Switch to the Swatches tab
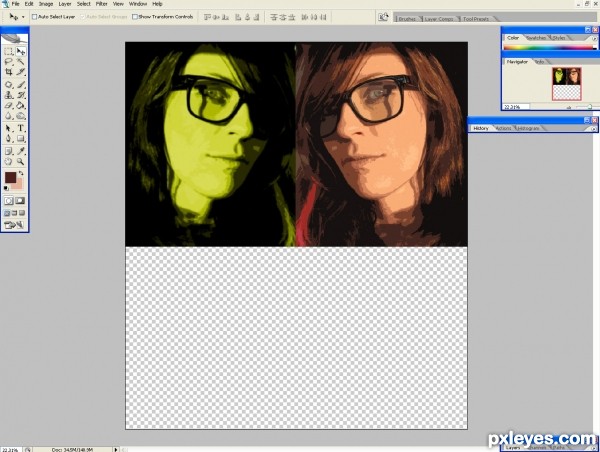The height and width of the screenshot is (452, 600). point(536,38)
